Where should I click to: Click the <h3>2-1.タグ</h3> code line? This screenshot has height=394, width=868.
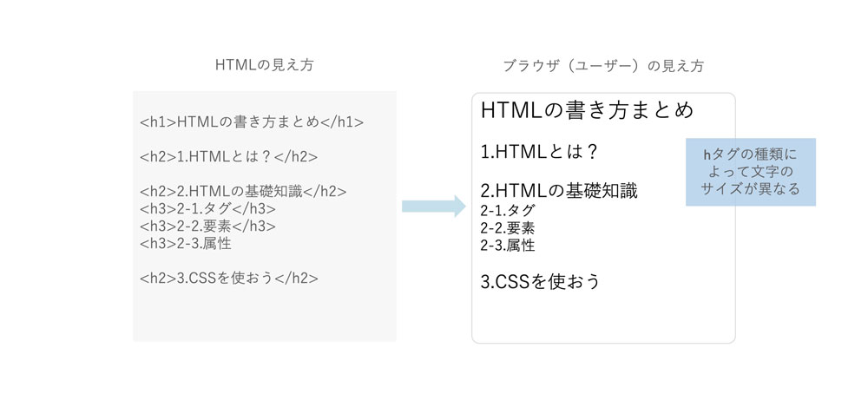point(207,209)
